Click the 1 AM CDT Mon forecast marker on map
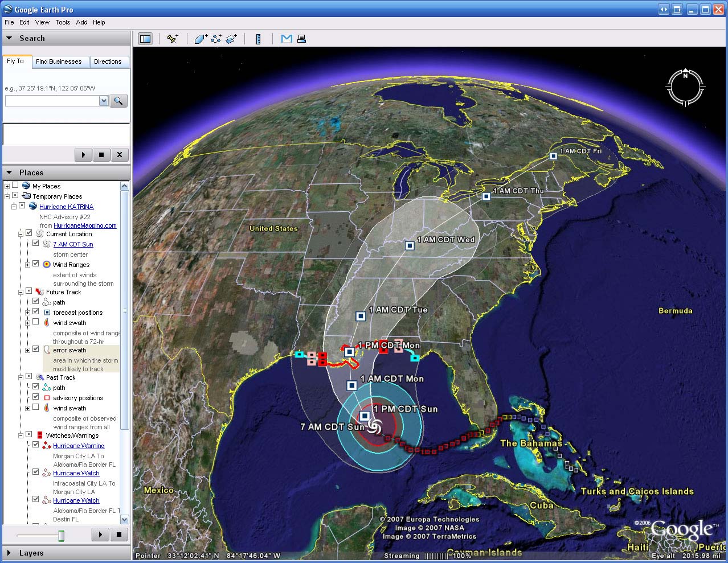Screen dimensions: 728x563 pyautogui.click(x=352, y=385)
